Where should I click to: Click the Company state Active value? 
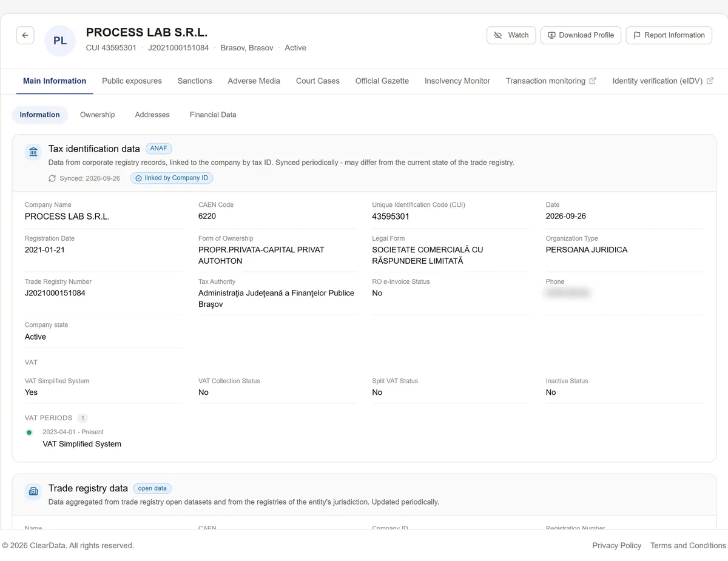[35, 337]
